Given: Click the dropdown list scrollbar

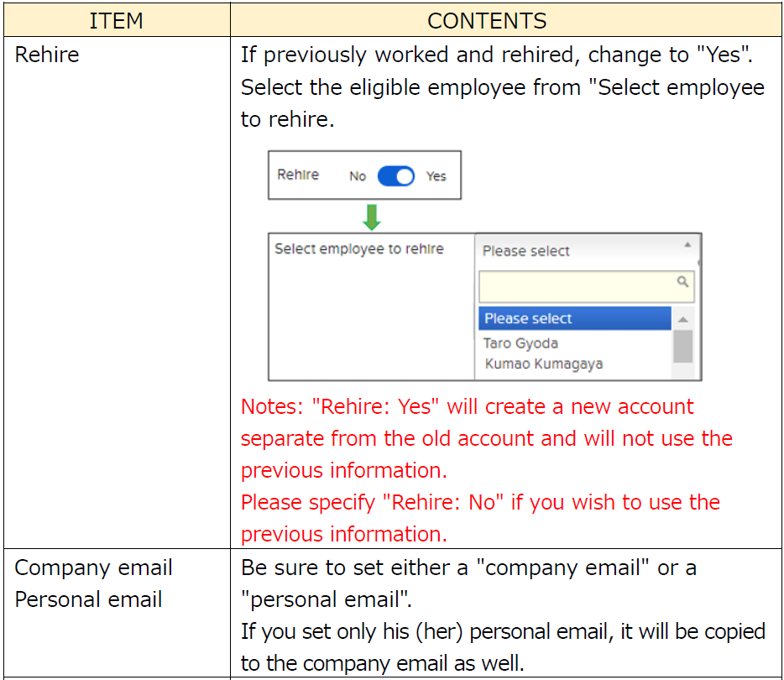Looking at the screenshot, I should pyautogui.click(x=683, y=344).
